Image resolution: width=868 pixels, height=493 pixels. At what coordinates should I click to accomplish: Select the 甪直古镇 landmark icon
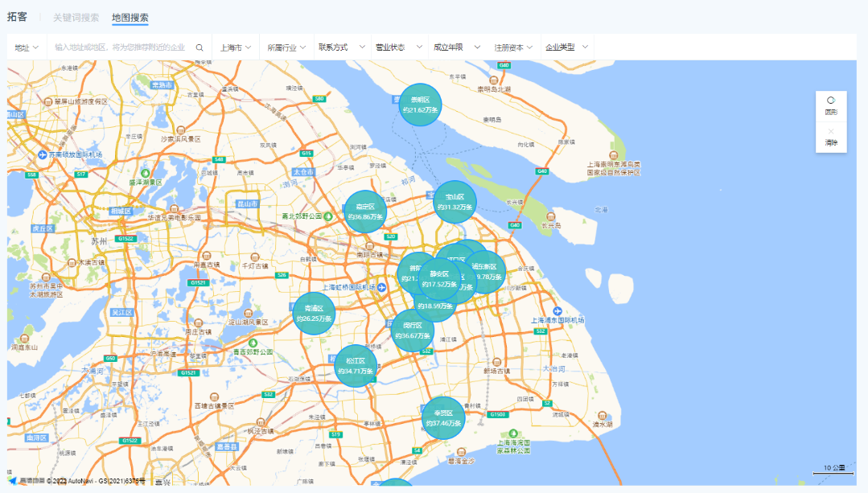[207, 257]
